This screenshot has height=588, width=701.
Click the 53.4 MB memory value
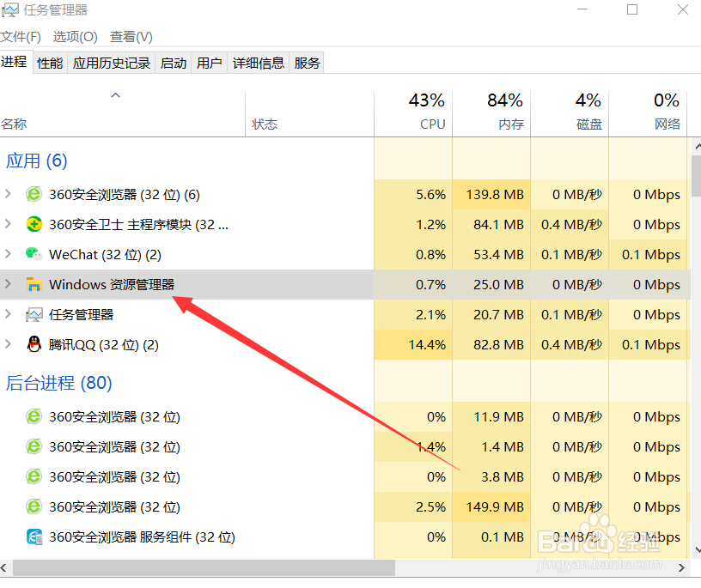(x=498, y=254)
